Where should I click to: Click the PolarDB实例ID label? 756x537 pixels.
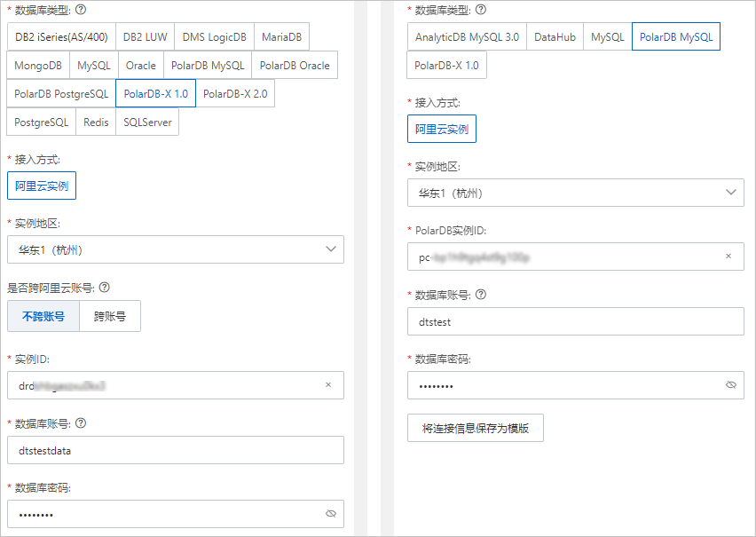451,231
